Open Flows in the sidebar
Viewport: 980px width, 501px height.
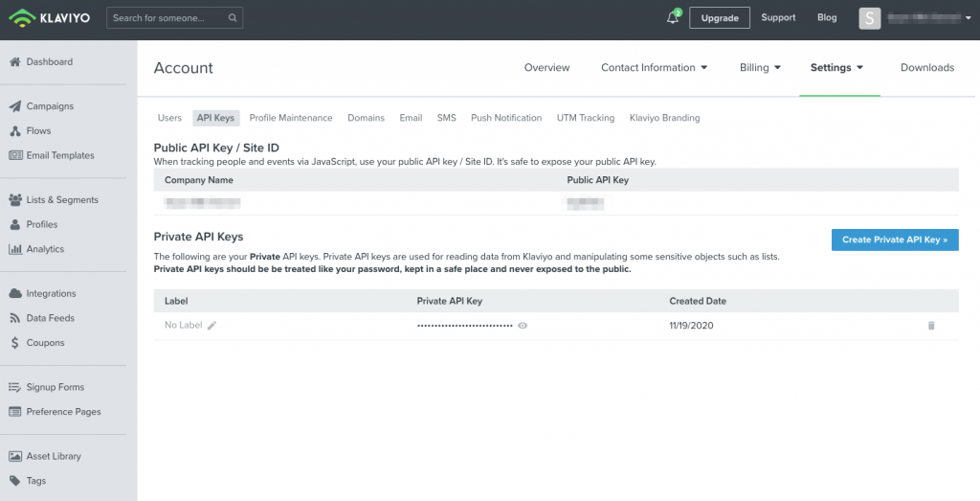pos(38,130)
